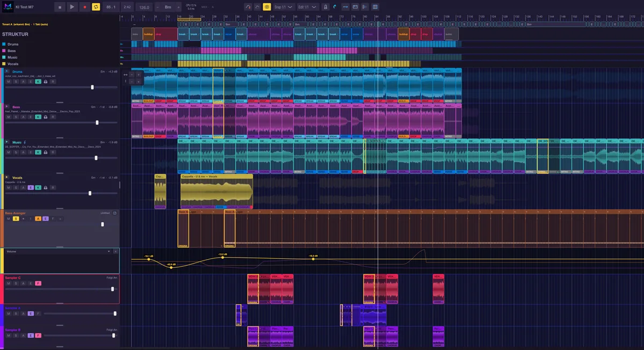
Task: Expand the Bass track disclosure triangle
Action: [8, 107]
